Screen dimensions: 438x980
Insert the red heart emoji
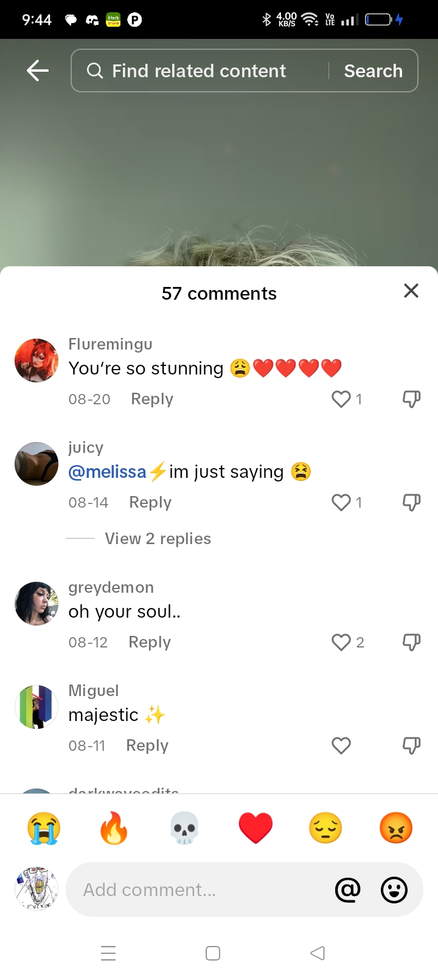[x=255, y=828]
